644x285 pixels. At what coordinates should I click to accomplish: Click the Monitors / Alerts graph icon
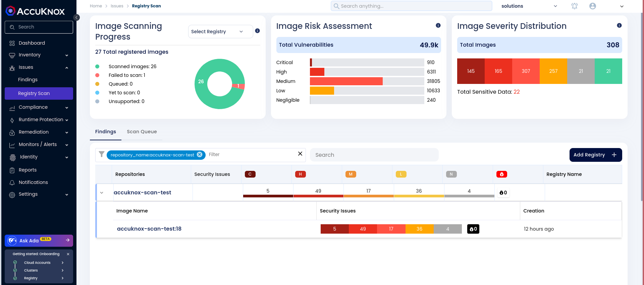(x=12, y=145)
